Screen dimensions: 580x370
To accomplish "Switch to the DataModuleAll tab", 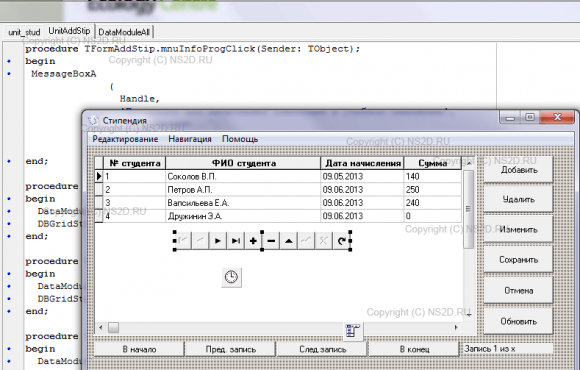I will pos(124,32).
